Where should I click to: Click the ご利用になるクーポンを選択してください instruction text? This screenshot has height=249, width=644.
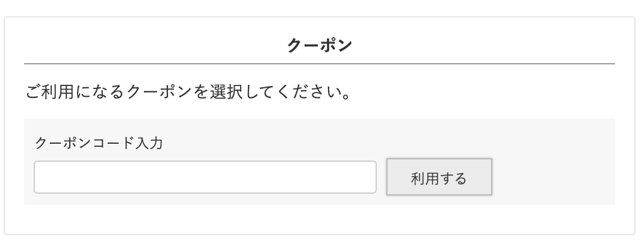[x=189, y=93]
